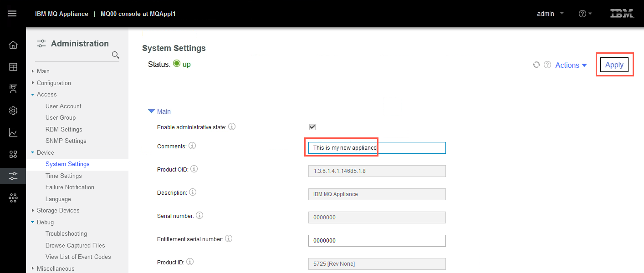This screenshot has height=273, width=644.
Task: Click the Product OID field
Action: pyautogui.click(x=377, y=171)
